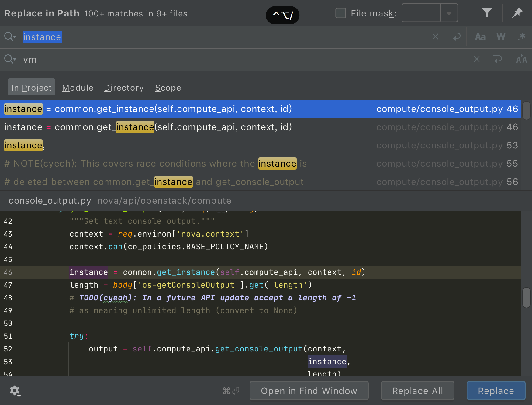Open the settings gear menu

[15, 391]
